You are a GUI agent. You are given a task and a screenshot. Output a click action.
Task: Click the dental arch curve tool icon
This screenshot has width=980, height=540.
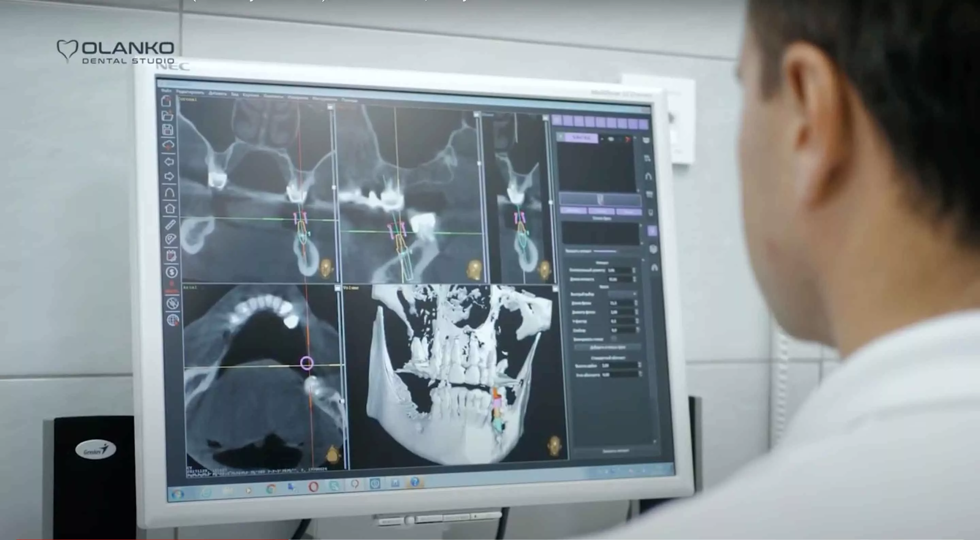pos(169,192)
